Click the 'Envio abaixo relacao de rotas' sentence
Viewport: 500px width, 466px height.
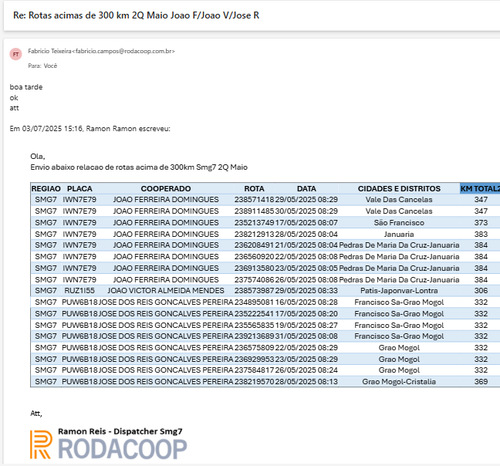(x=139, y=167)
